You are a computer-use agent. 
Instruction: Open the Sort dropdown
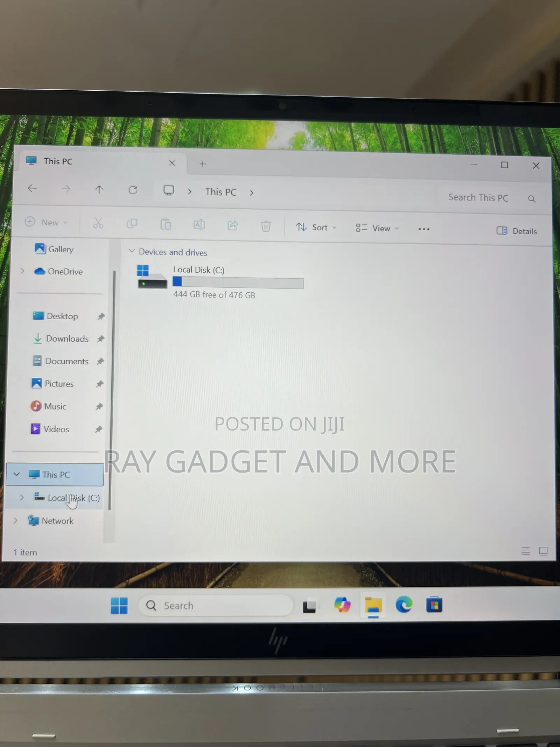pos(316,228)
